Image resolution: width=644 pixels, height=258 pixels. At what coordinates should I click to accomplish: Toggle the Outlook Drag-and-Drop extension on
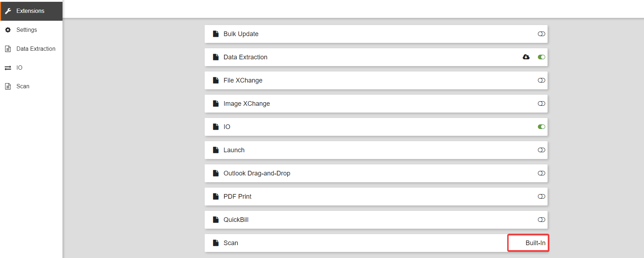coord(541,173)
